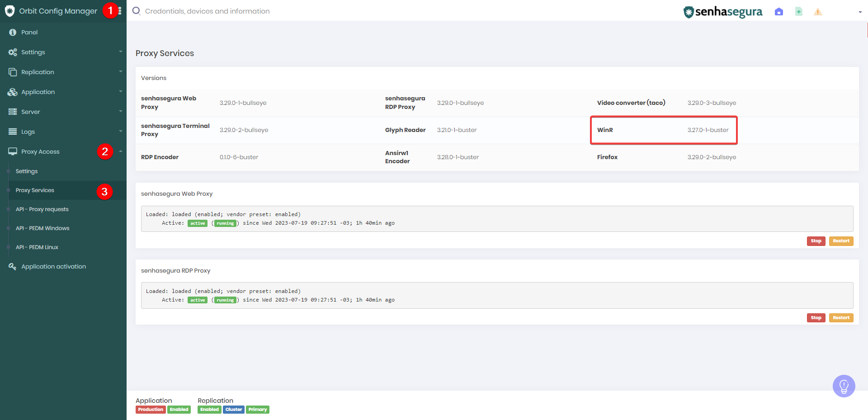Click the senhasegura brand logo
The width and height of the screenshot is (868, 420).
click(x=722, y=12)
